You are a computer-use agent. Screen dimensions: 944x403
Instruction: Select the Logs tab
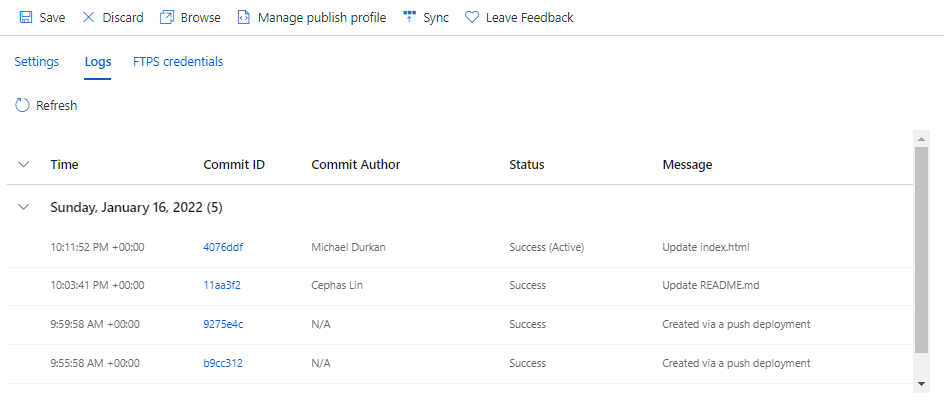[x=98, y=62]
